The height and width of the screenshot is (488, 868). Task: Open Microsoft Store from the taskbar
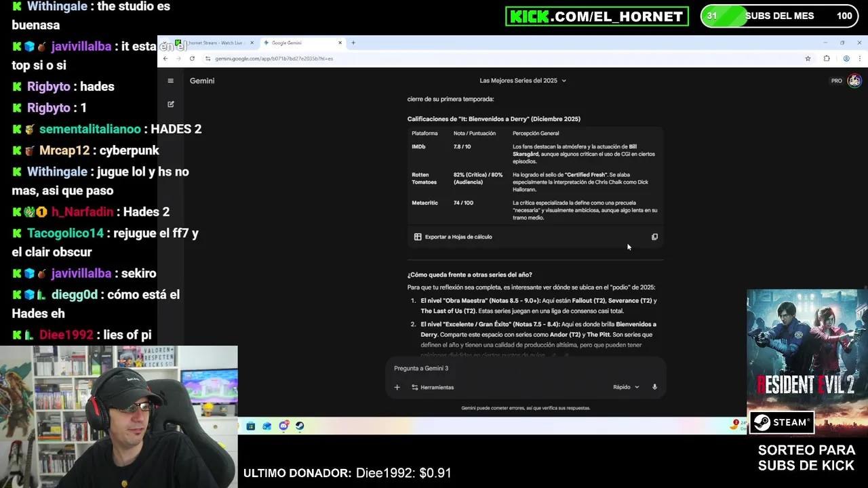pos(250,426)
